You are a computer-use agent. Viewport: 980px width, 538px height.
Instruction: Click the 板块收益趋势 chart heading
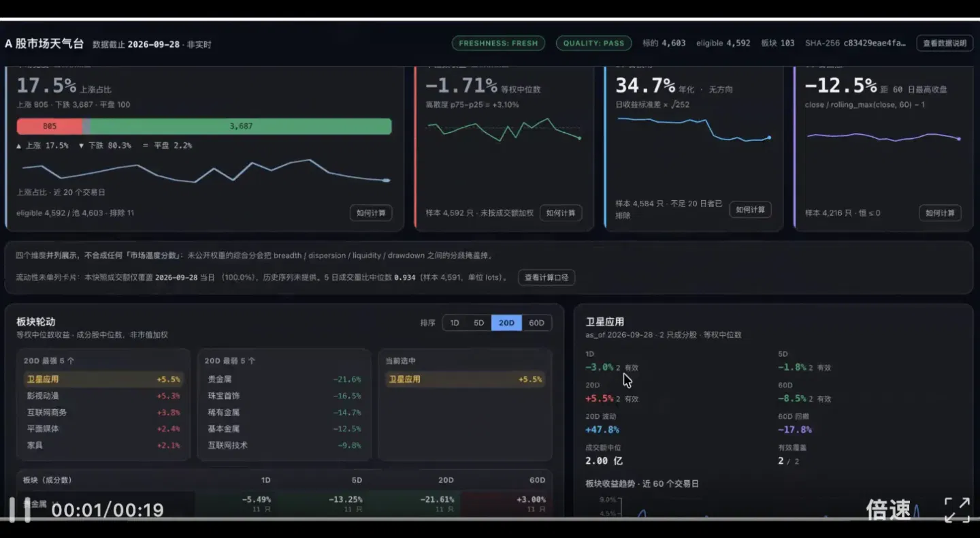tap(642, 484)
